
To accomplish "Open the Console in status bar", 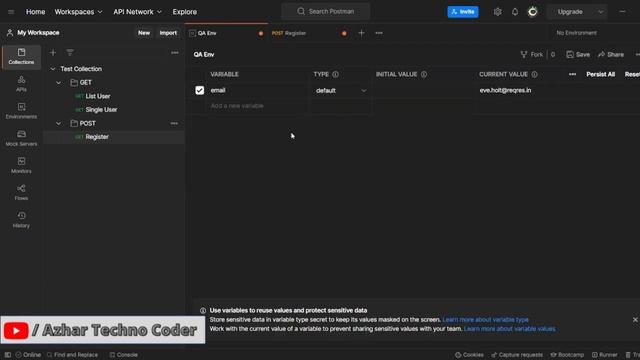I will (x=123, y=355).
